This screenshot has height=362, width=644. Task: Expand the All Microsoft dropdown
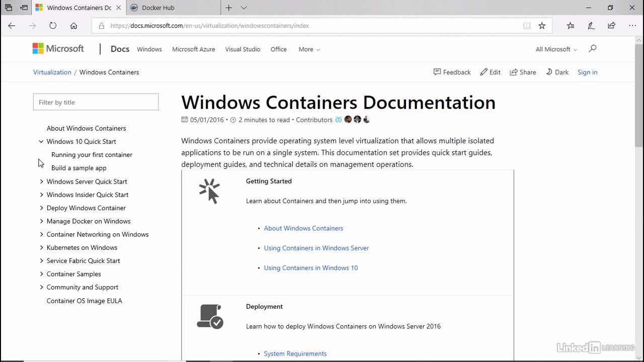click(x=556, y=49)
